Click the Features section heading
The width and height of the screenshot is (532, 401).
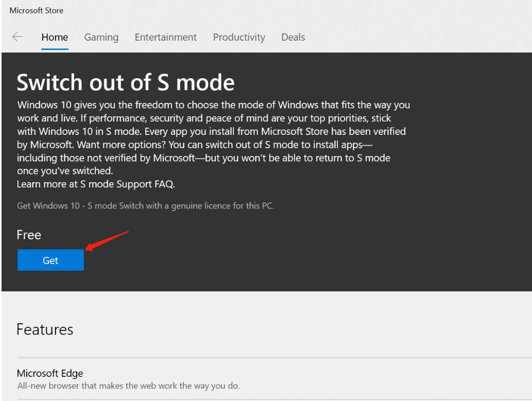45,329
